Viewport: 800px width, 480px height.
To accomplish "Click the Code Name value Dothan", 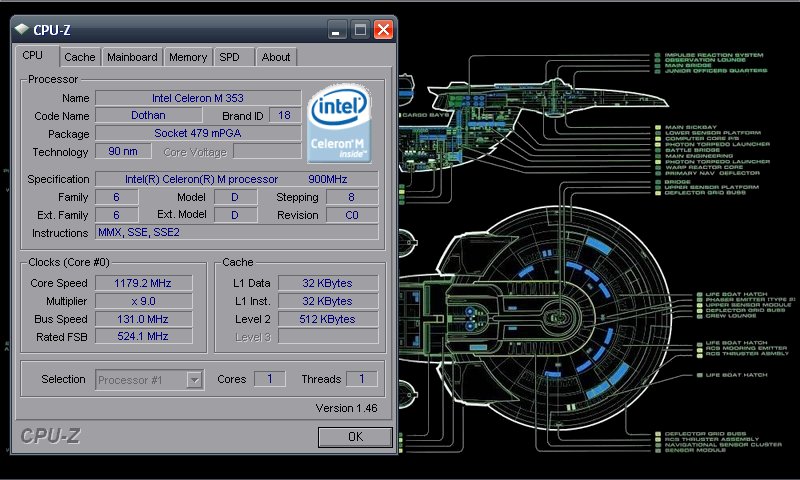I will (148, 115).
